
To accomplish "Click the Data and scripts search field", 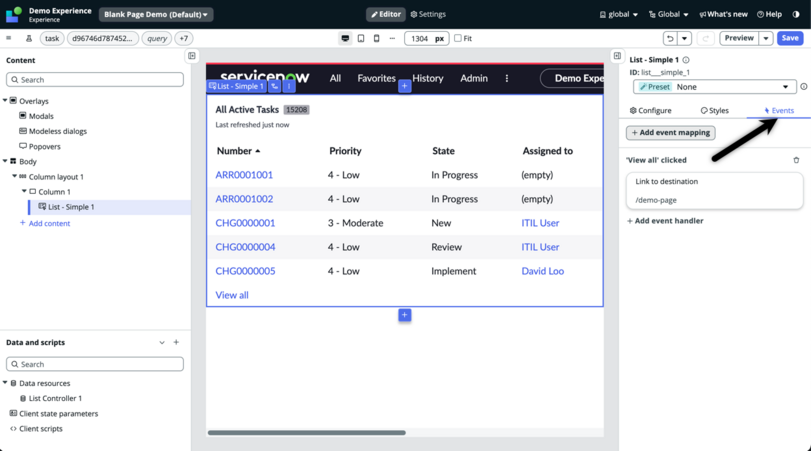I will click(95, 364).
